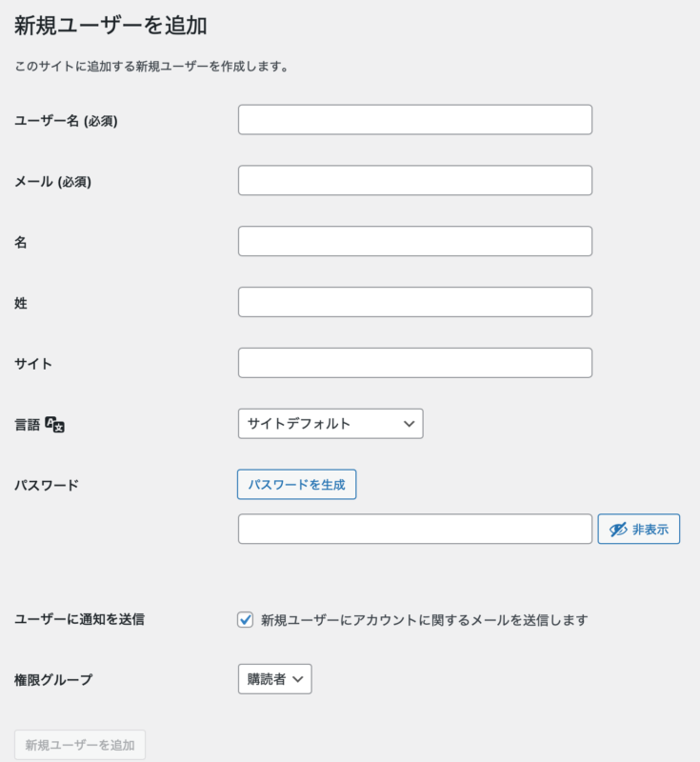This screenshot has width=700, height=762.
Task: Click into the サイト URL field
Action: pos(415,363)
